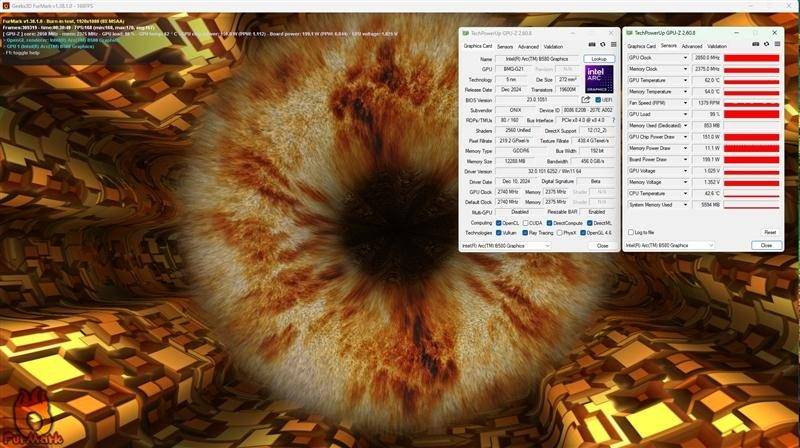800x448 pixels.
Task: Click the Driver Version field
Action: 555,171
